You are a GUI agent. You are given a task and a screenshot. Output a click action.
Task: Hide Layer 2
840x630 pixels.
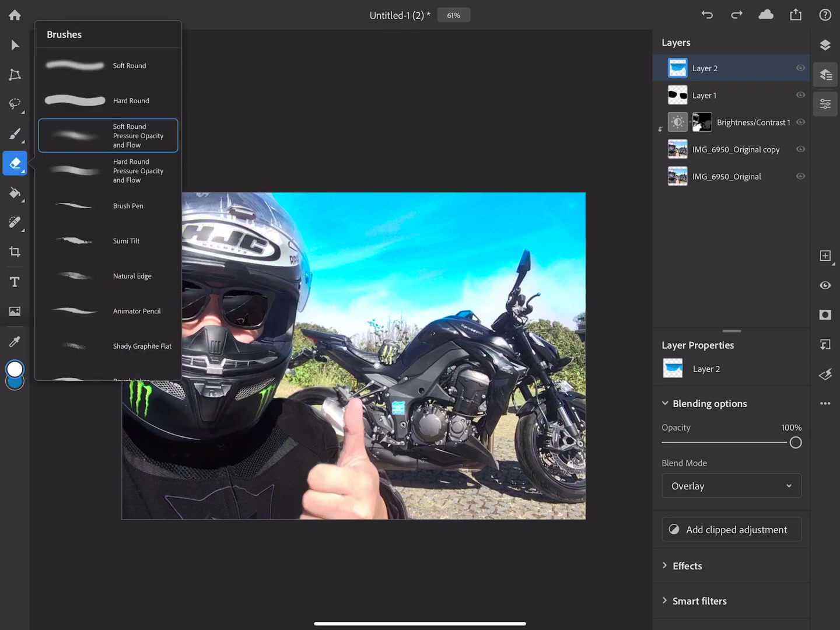[800, 68]
